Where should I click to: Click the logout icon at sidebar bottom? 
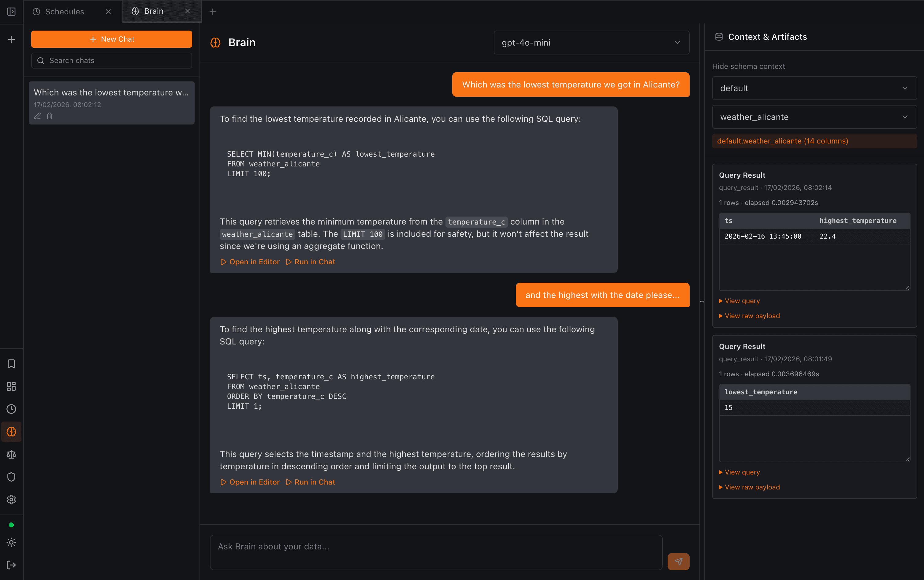pos(11,564)
